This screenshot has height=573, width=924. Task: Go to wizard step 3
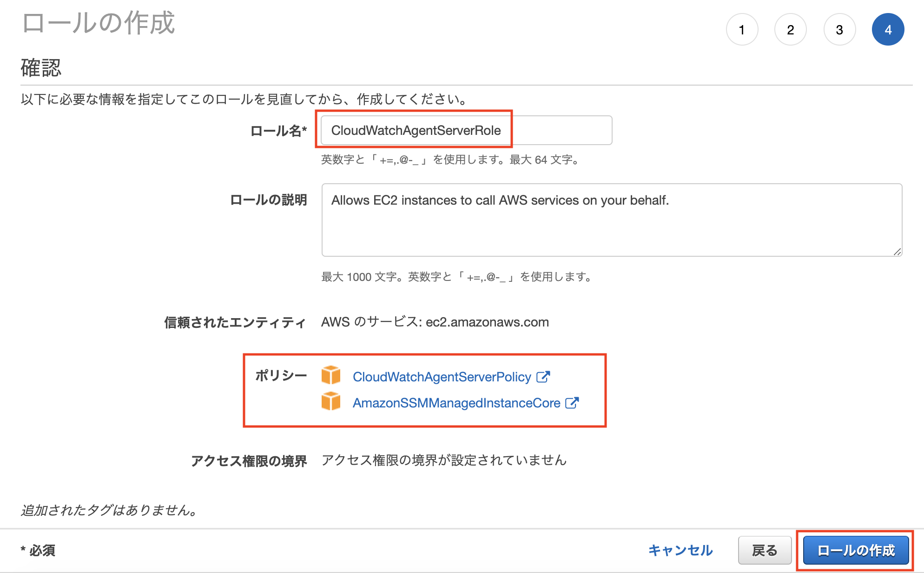click(x=839, y=30)
